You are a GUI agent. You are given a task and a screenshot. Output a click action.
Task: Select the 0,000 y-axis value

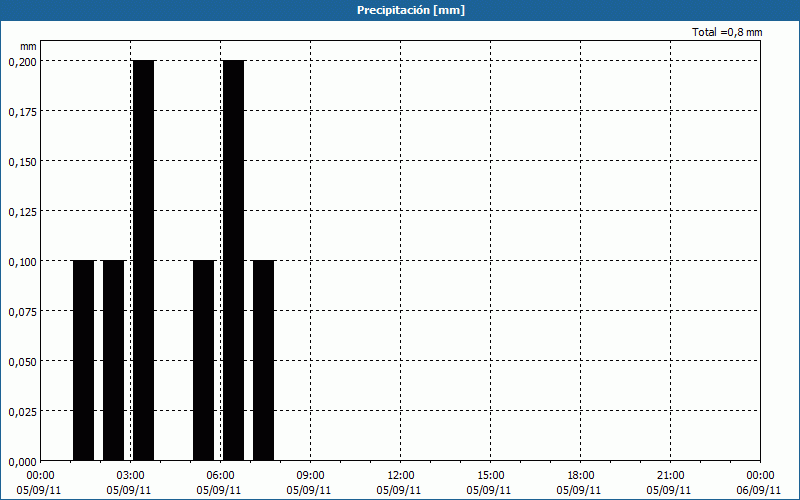22,462
